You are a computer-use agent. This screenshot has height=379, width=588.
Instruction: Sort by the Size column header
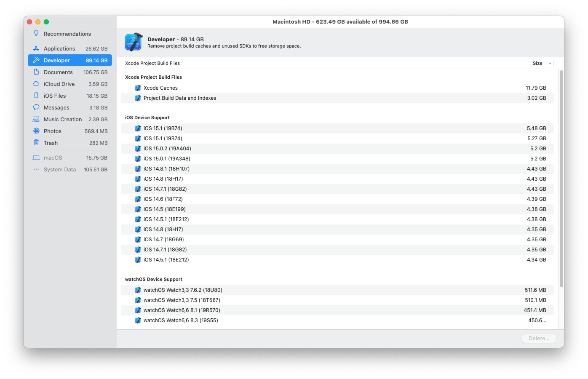click(x=537, y=63)
